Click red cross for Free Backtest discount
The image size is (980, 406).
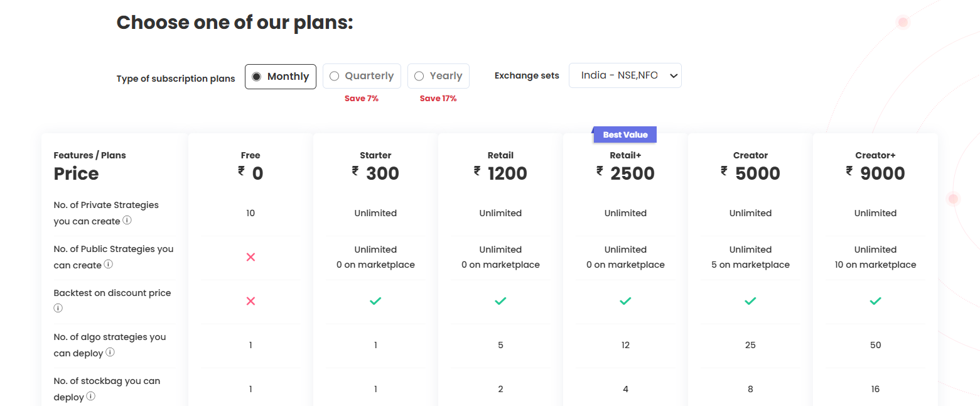(x=250, y=301)
